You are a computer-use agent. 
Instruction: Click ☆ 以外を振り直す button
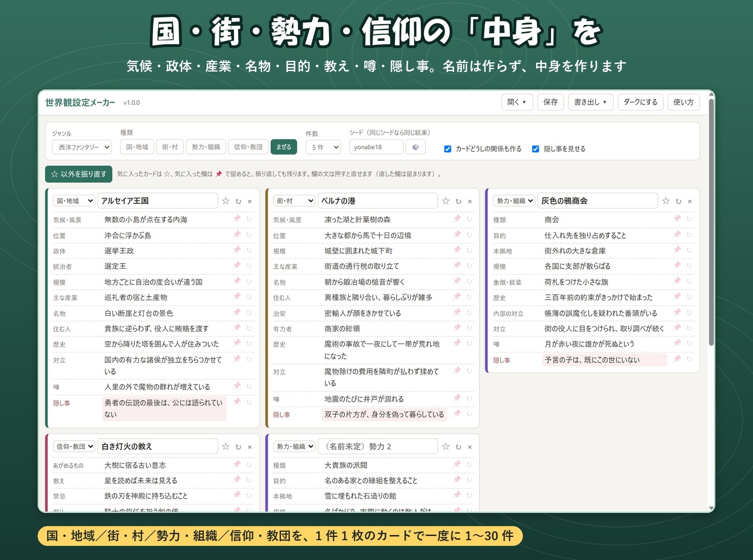tap(79, 174)
